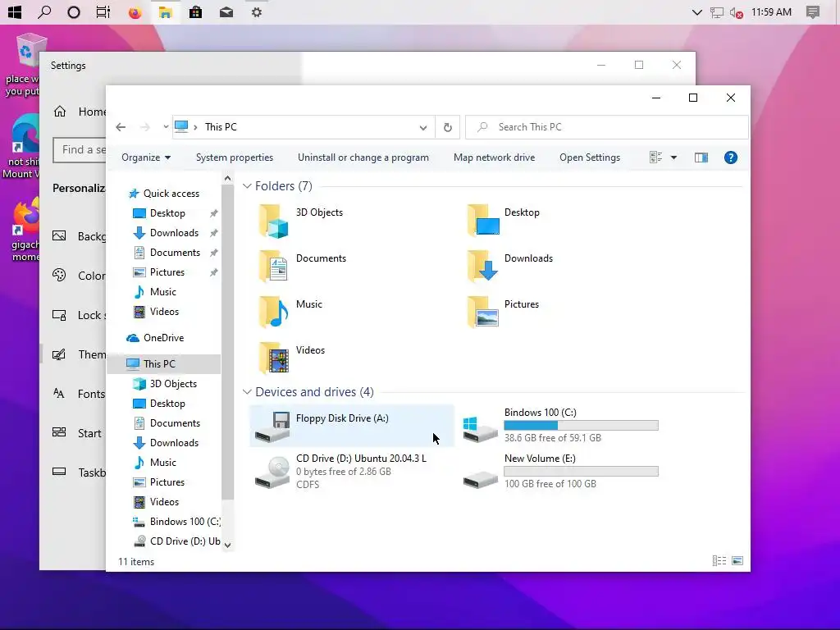Open the Desktop folder in Folders group
This screenshot has height=630, width=840.
[482, 220]
